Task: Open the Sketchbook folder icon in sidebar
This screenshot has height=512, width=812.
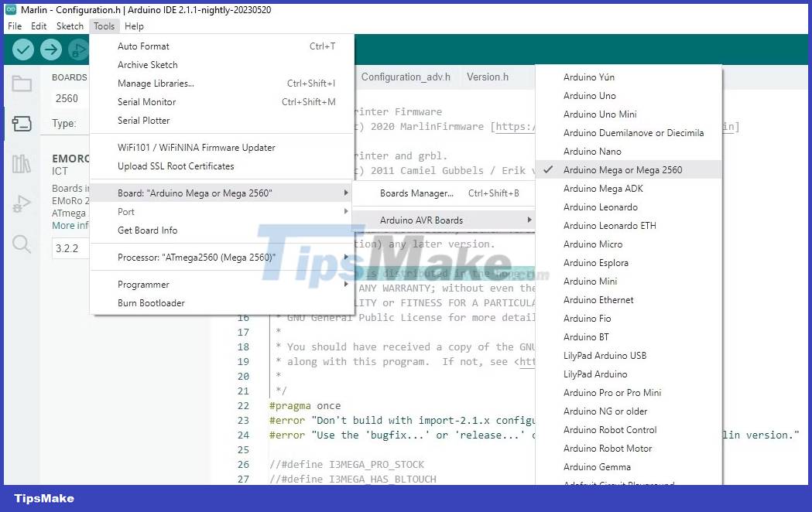Action: point(22,84)
